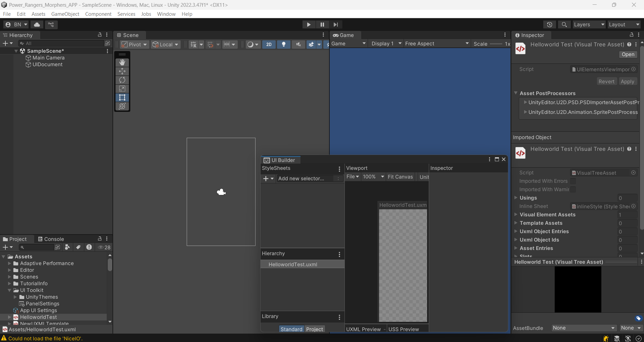This screenshot has width=644, height=342.
Task: Toggle scene effects (skybox, fog) button
Action: tap(311, 44)
